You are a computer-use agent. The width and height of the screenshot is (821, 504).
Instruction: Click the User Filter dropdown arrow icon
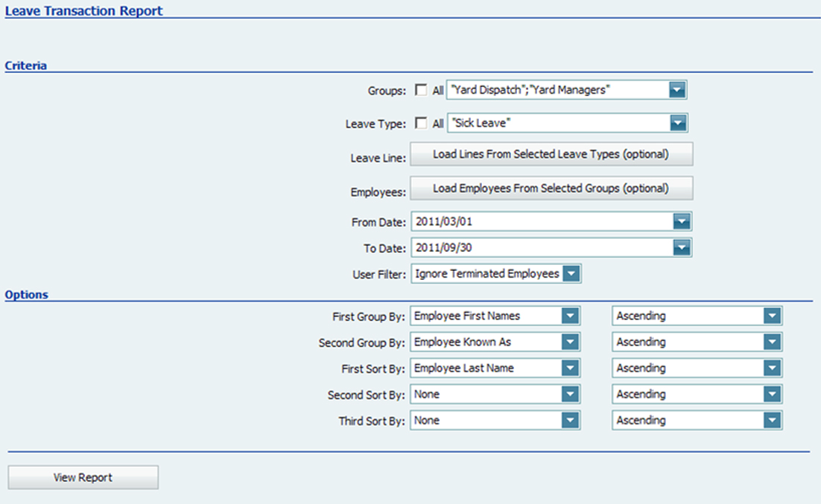coord(571,273)
